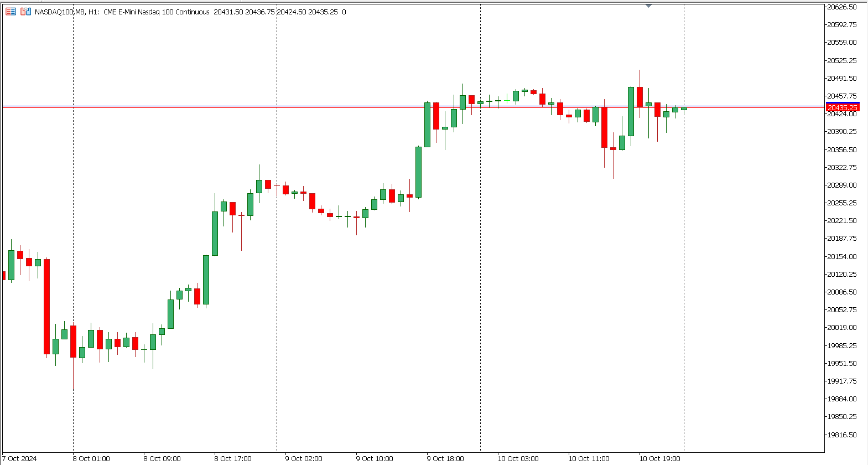
Task: Click the 20019.00 price scale label
Action: click(841, 327)
